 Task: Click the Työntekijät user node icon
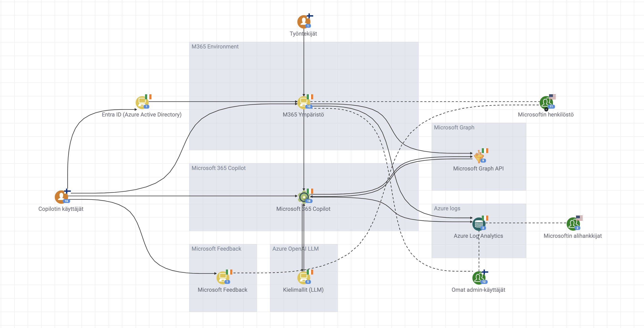click(303, 22)
